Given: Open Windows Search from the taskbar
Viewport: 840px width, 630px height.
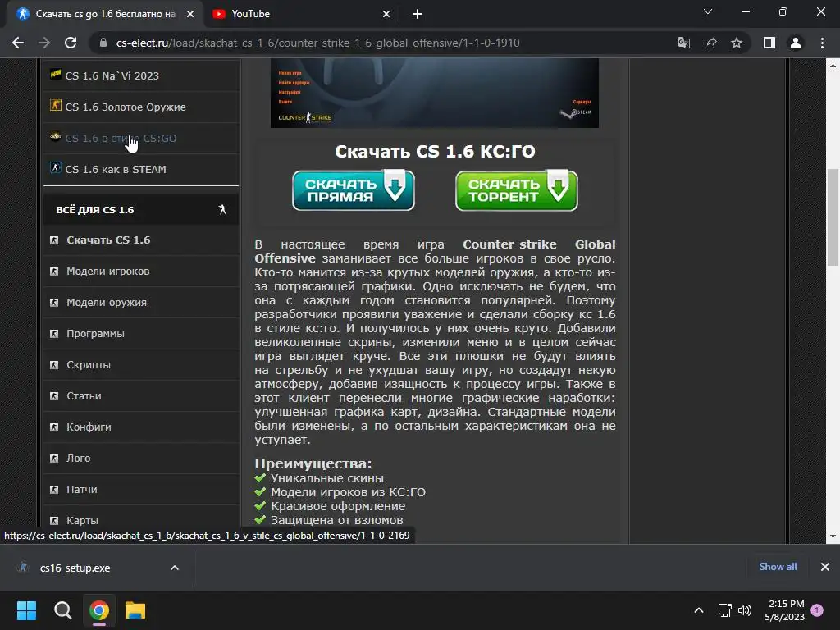Looking at the screenshot, I should pos(62,610).
